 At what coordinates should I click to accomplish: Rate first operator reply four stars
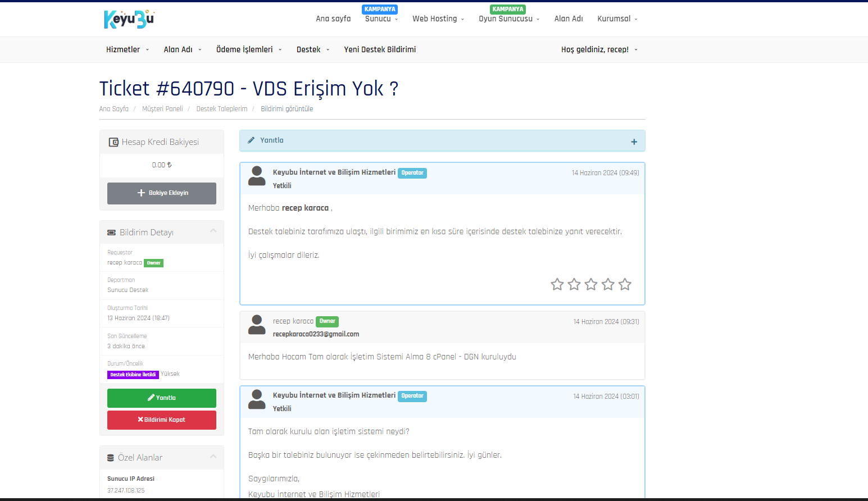(x=607, y=284)
